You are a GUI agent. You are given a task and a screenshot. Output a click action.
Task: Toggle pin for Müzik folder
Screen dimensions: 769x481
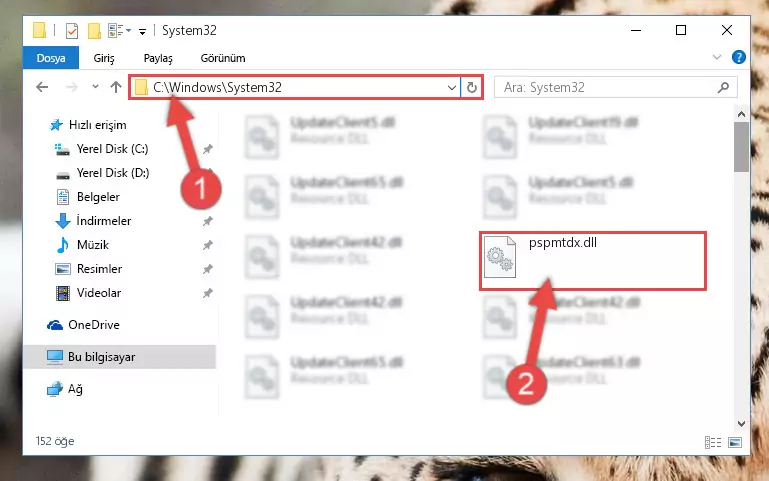(x=207, y=245)
